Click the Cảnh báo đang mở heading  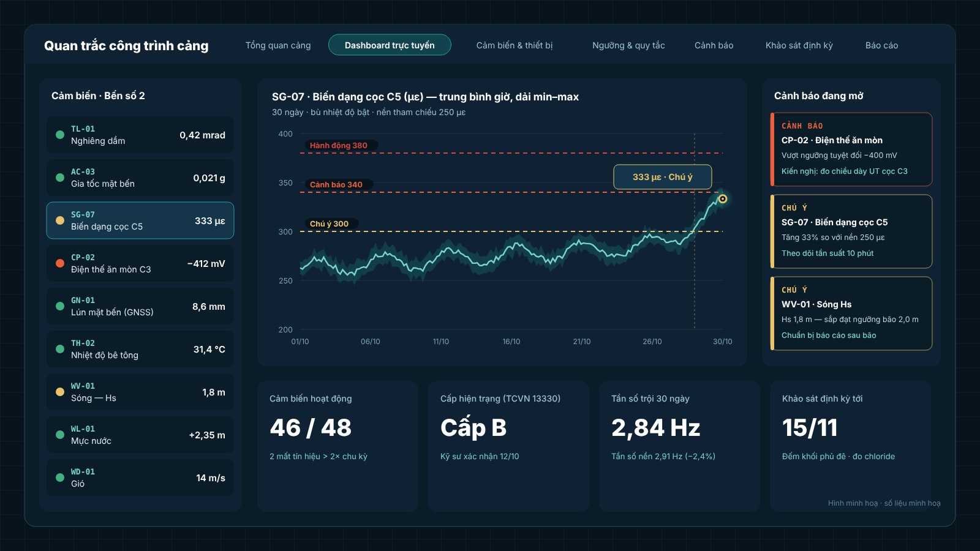pos(819,96)
